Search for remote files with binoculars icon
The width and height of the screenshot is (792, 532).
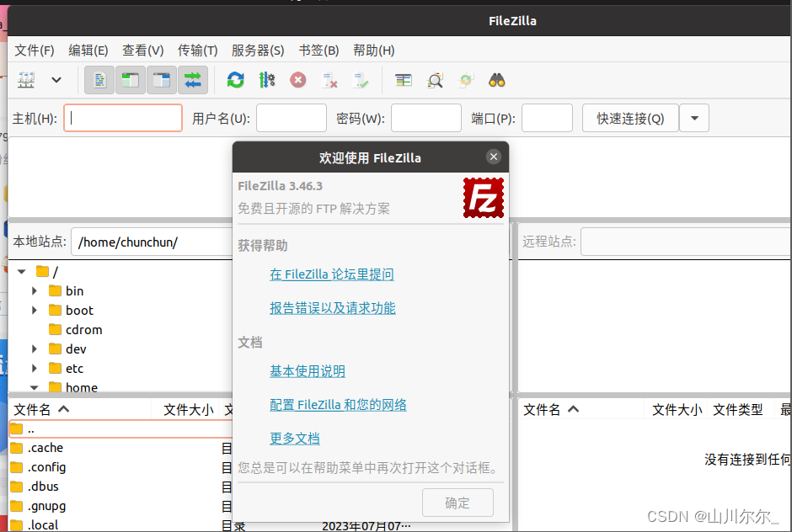[497, 80]
